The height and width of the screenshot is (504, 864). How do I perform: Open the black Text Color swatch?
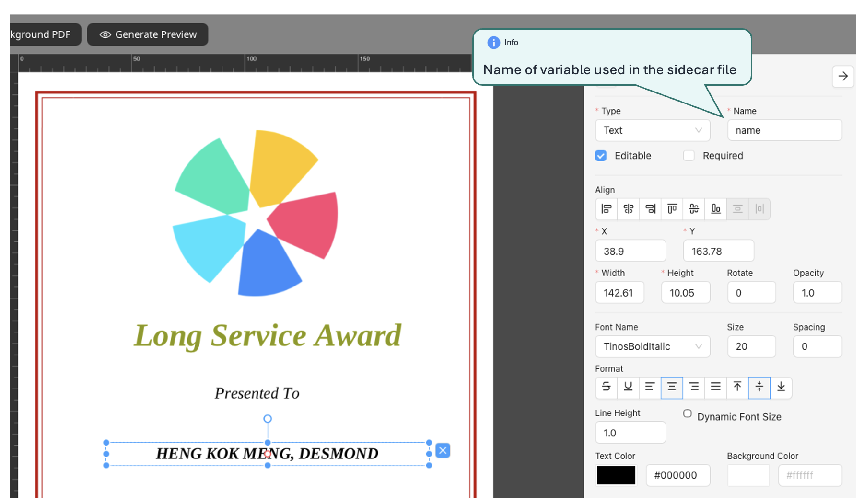click(616, 475)
